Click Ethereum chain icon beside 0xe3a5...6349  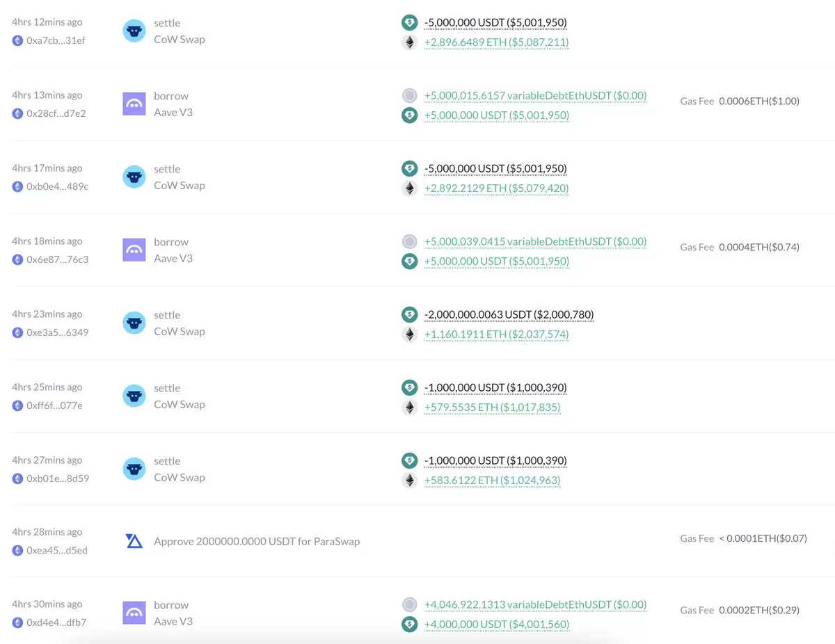(17, 332)
